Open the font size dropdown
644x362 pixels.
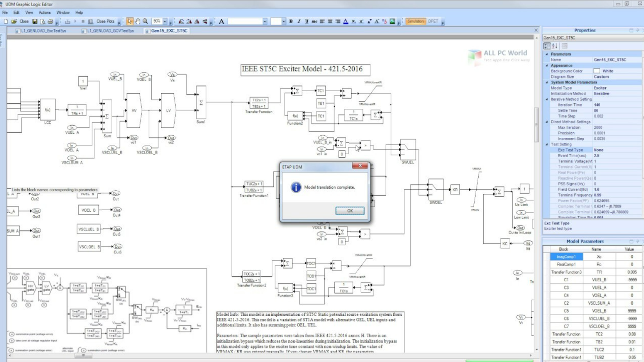pyautogui.click(x=283, y=22)
